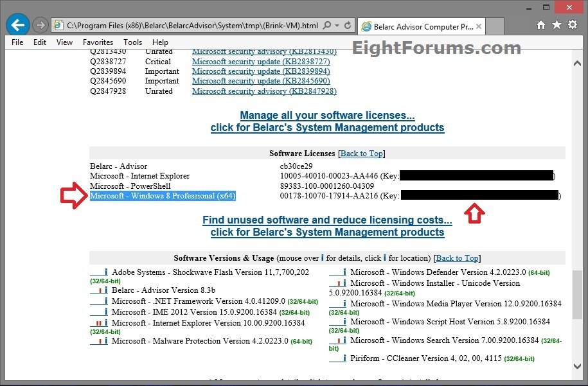Open the Tools gear icon

pyautogui.click(x=571, y=25)
